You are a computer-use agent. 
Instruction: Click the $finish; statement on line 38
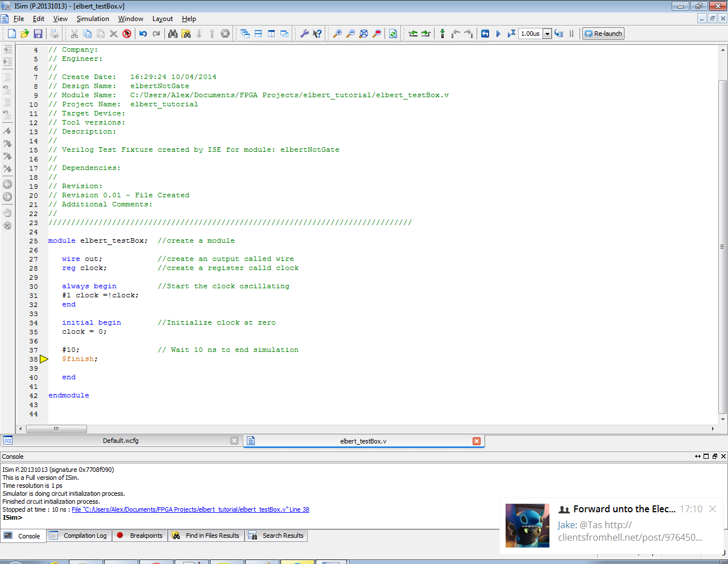(x=80, y=359)
